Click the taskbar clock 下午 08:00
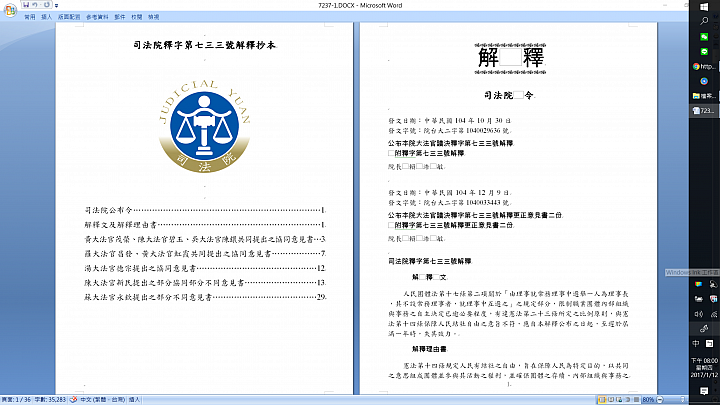Viewport: 720px width, 405px height. point(704,368)
